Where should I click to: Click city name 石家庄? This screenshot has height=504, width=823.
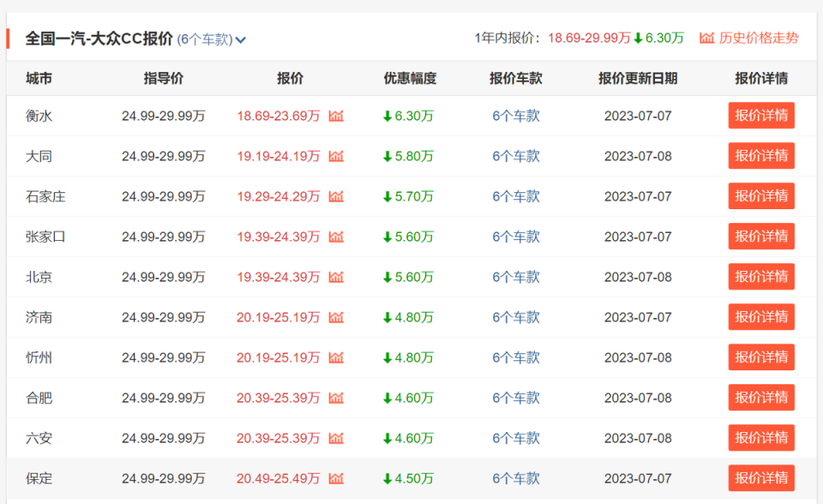click(45, 196)
